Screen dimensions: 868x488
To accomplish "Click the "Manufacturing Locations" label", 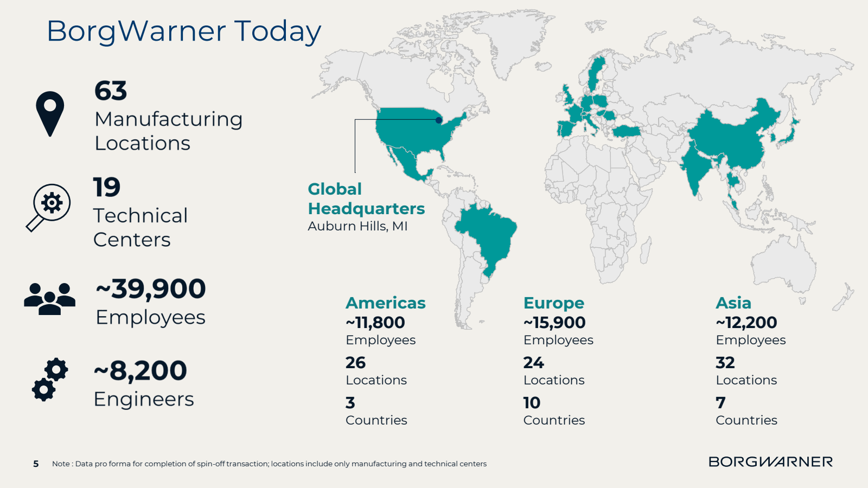I will tap(169, 131).
